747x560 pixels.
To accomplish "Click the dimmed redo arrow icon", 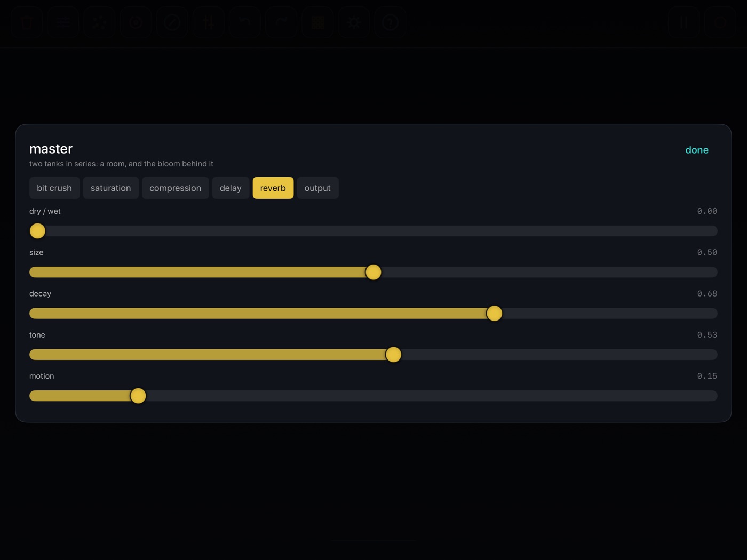I will click(281, 22).
